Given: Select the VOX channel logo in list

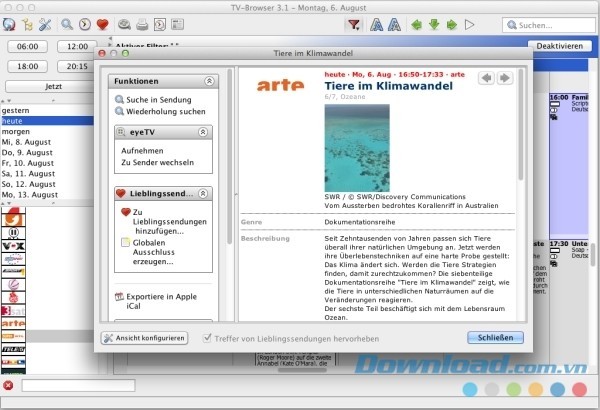Looking at the screenshot, I should 13,244.
